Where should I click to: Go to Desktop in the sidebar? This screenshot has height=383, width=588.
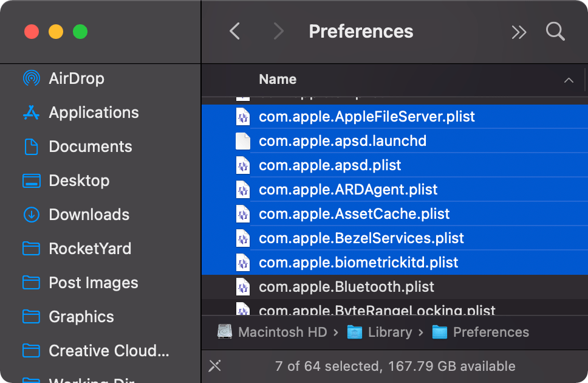pos(79,181)
